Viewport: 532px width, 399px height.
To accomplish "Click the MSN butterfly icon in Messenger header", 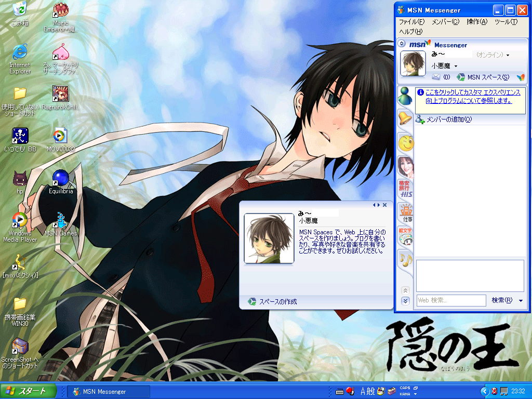I will (x=521, y=77).
